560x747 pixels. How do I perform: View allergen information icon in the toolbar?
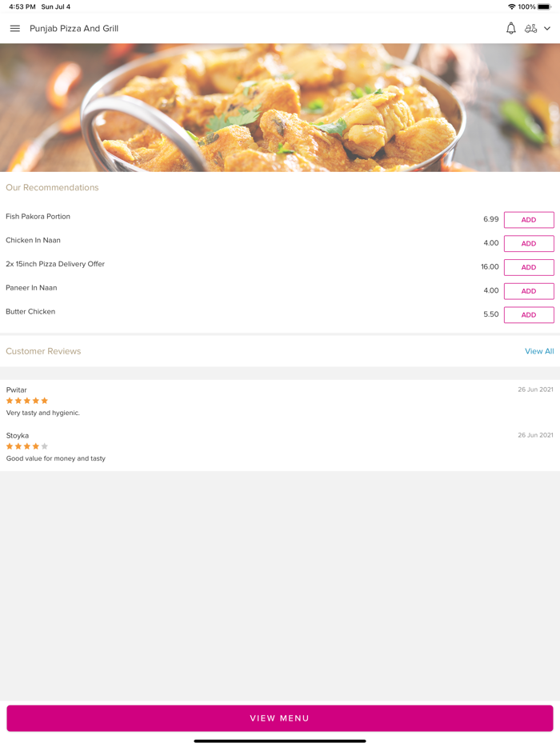click(x=531, y=28)
